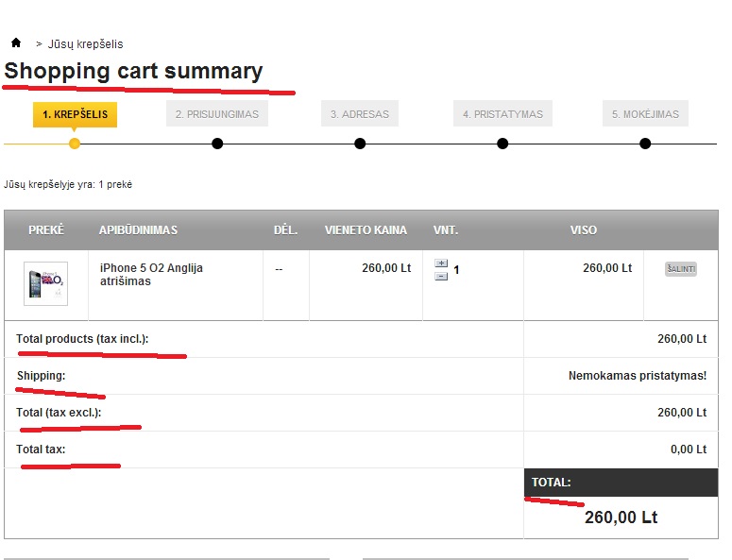
Task: Click the Vieneto kaina column header
Action: click(366, 230)
